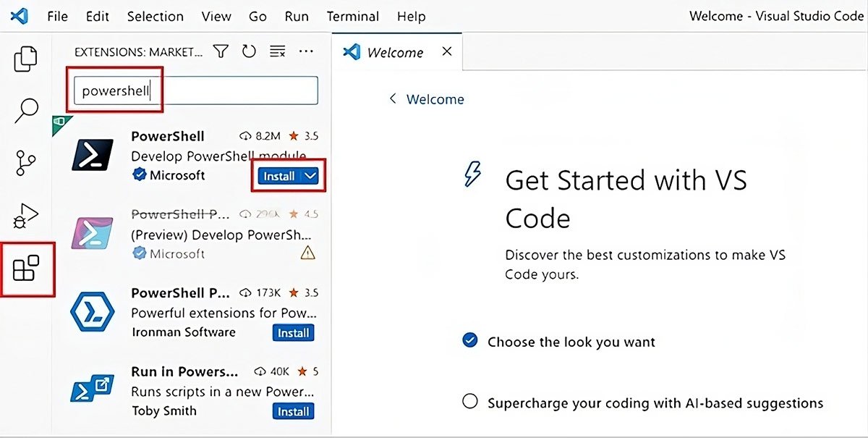868x438 pixels.
Task: Select 'Supercharge your coding' AI suggestions step
Action: [x=655, y=403]
